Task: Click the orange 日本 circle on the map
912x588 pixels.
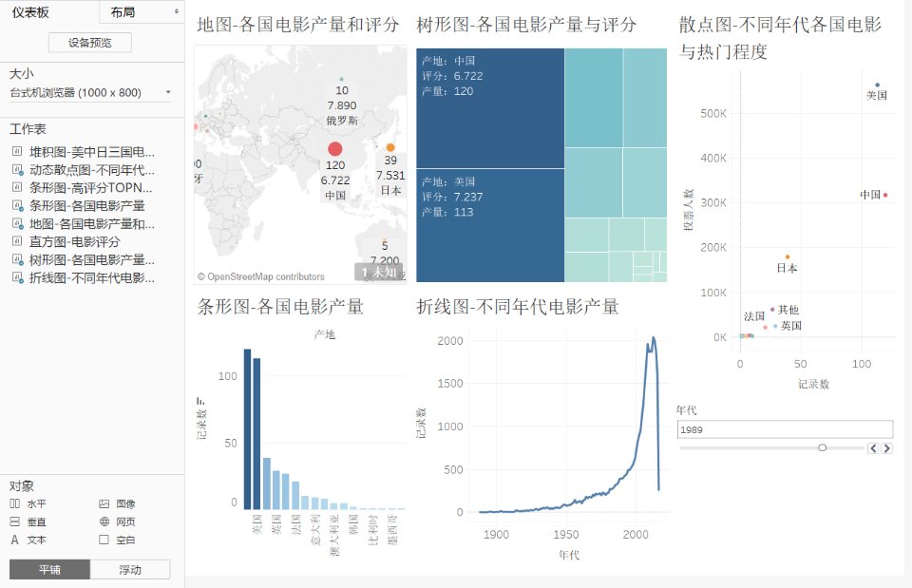Action: [390, 148]
